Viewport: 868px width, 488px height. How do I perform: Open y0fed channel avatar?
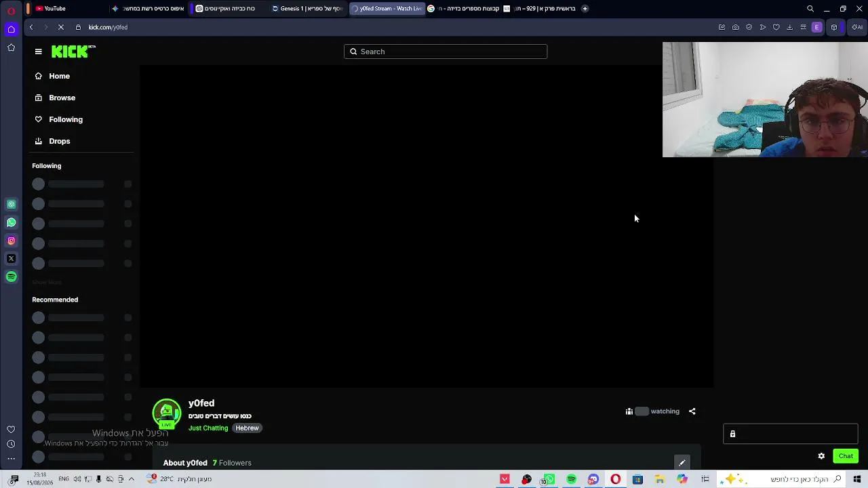167,413
